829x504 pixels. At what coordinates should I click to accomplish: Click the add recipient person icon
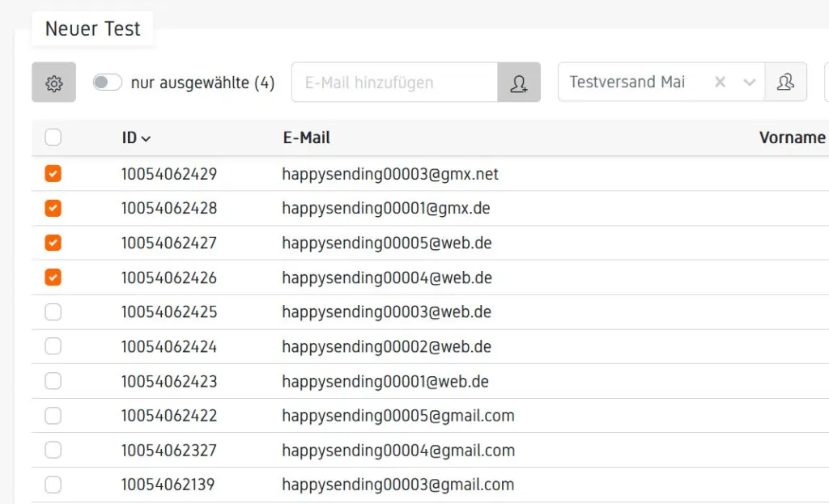pyautogui.click(x=519, y=83)
